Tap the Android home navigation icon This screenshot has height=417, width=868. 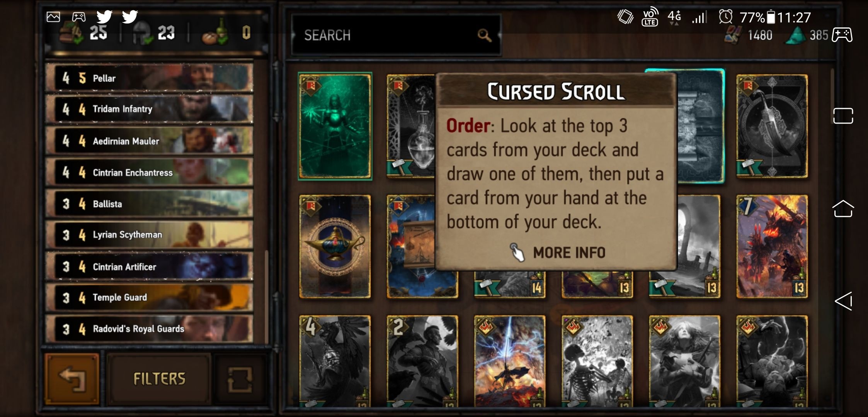coord(843,208)
